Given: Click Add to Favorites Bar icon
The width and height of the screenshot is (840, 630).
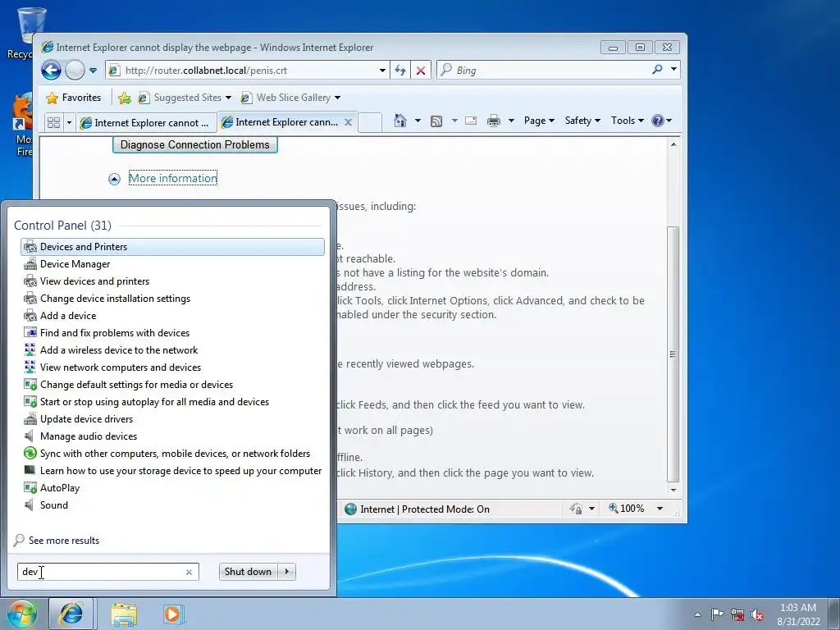Looking at the screenshot, I should point(125,98).
